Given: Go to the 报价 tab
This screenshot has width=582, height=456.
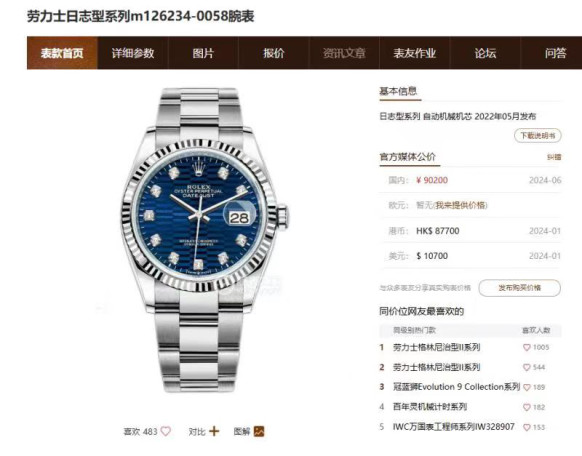Looking at the screenshot, I should [274, 53].
